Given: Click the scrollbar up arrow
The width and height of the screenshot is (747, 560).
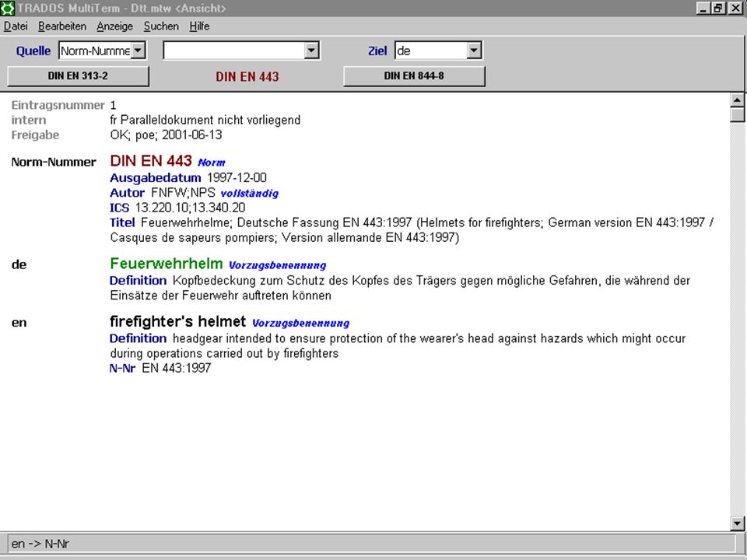Looking at the screenshot, I should pos(737,100).
